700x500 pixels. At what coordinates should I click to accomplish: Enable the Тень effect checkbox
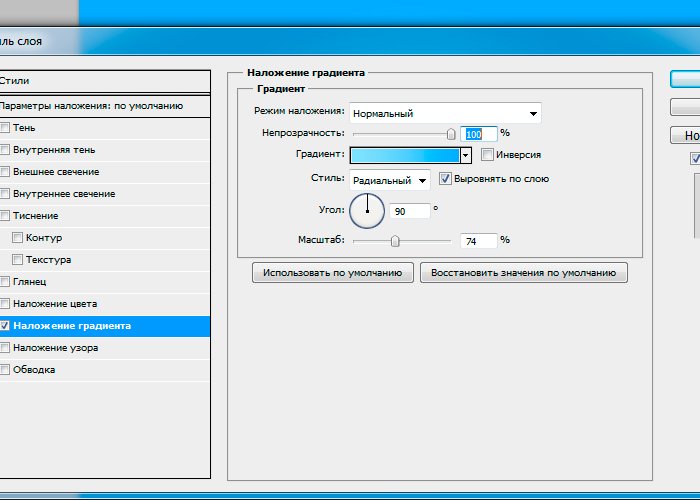coord(5,128)
